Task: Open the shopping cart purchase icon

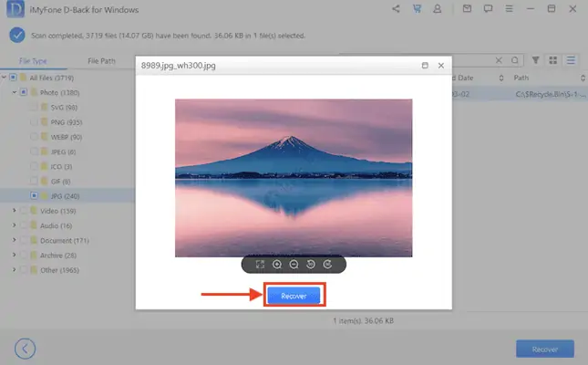Action: 417,10
